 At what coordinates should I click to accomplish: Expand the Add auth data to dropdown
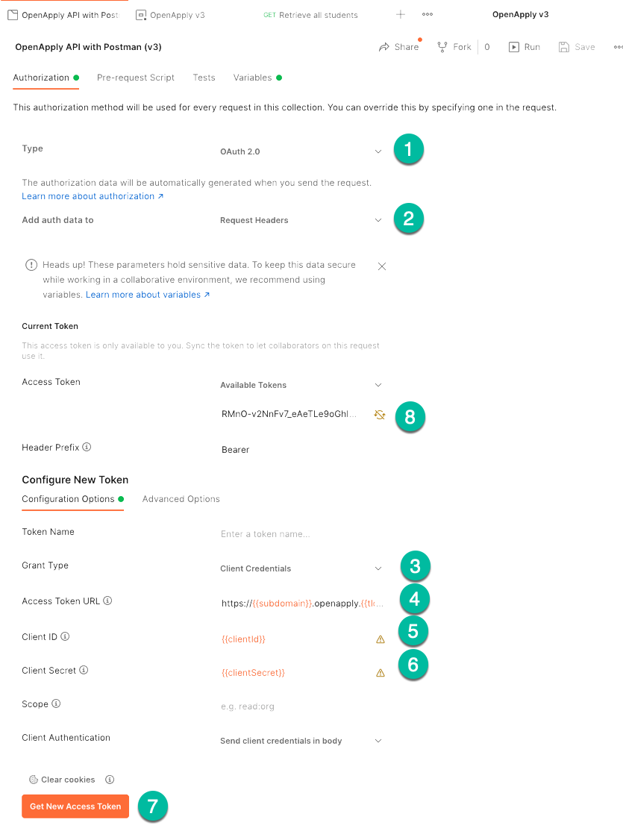tap(378, 220)
